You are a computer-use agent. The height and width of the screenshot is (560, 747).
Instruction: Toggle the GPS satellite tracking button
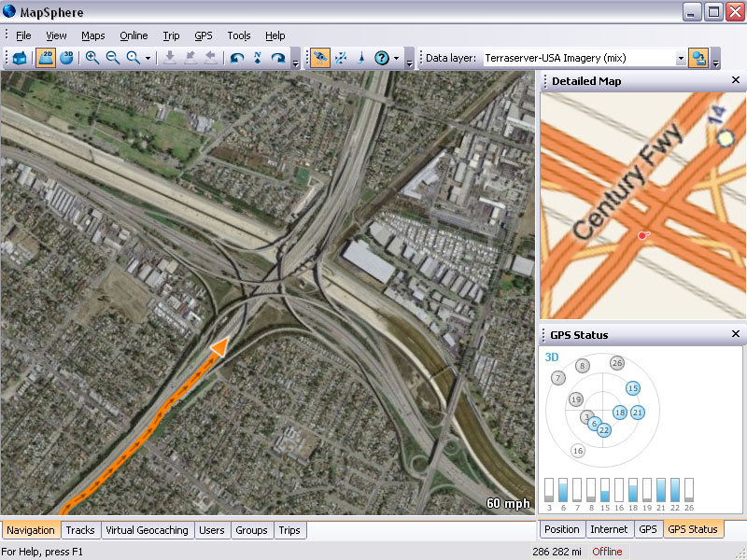point(320,58)
